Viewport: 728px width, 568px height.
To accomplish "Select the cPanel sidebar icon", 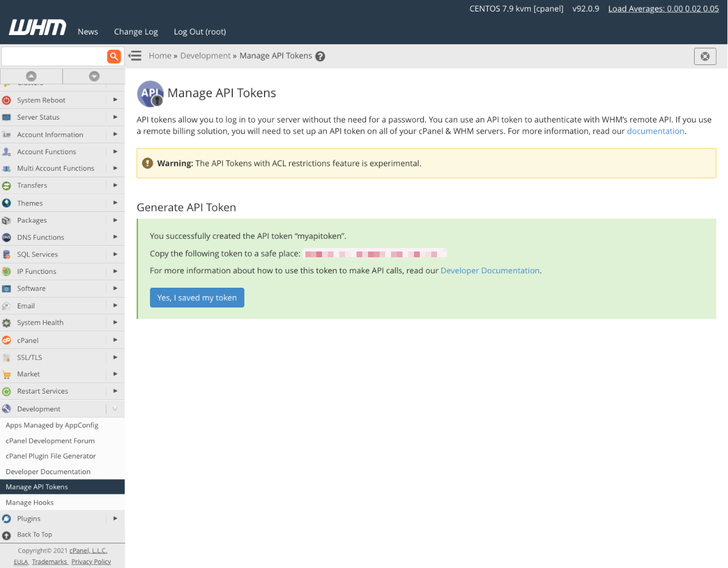I will tap(7, 340).
